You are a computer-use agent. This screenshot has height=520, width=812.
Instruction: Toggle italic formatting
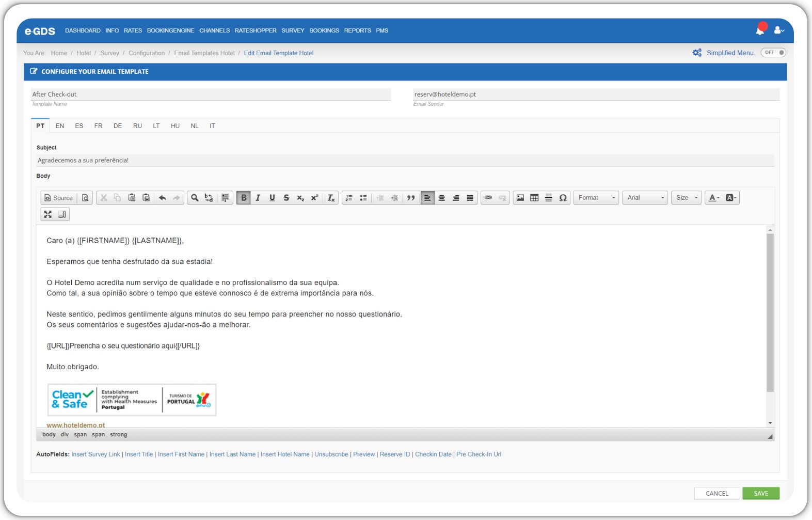coord(258,198)
